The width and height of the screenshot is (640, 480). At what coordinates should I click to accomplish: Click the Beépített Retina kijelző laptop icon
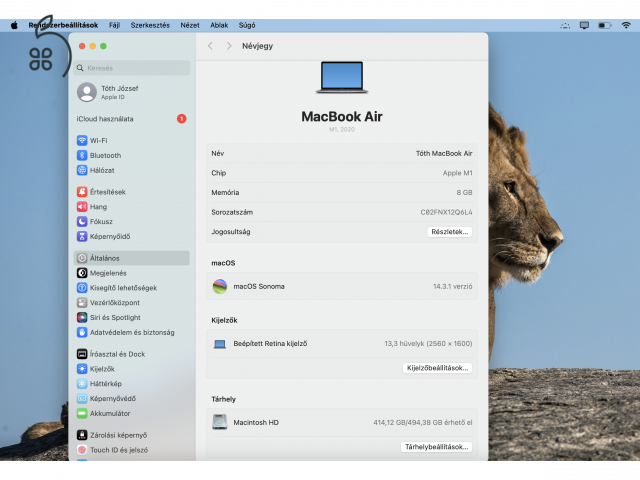tap(220, 344)
